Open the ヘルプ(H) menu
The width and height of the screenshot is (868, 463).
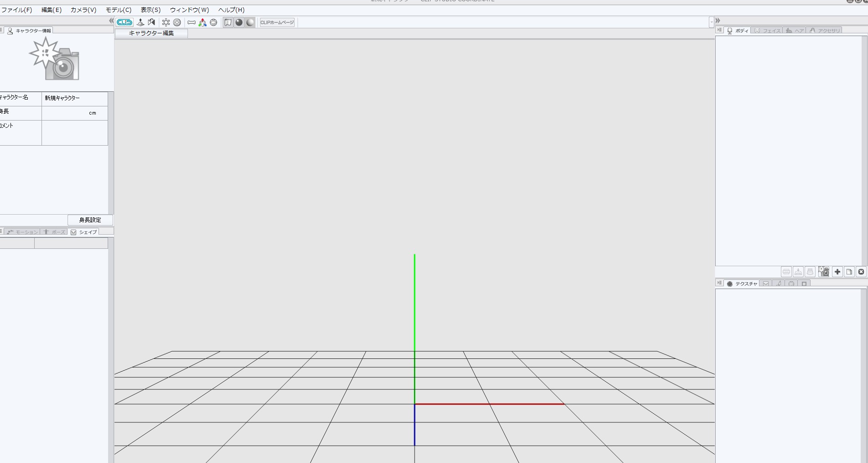point(231,10)
